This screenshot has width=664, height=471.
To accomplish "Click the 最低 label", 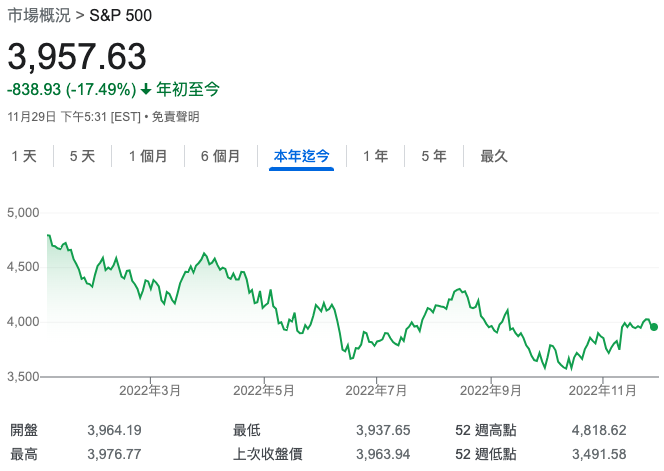I will (247, 430).
